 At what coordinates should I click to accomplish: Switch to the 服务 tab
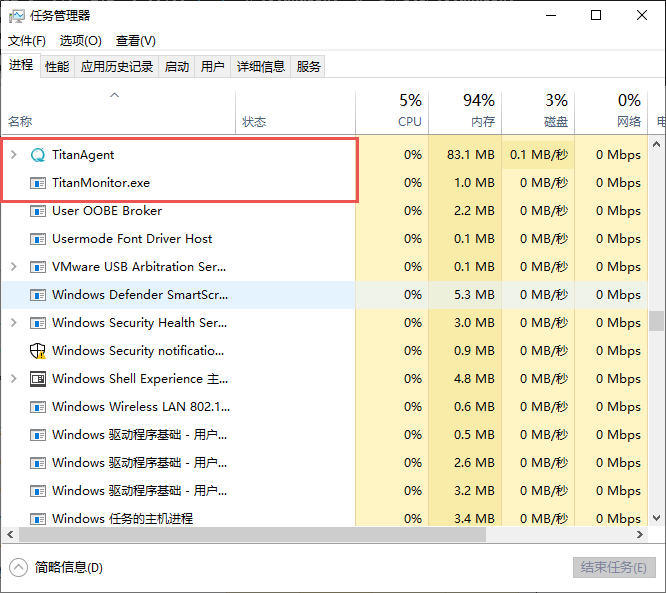click(x=308, y=67)
